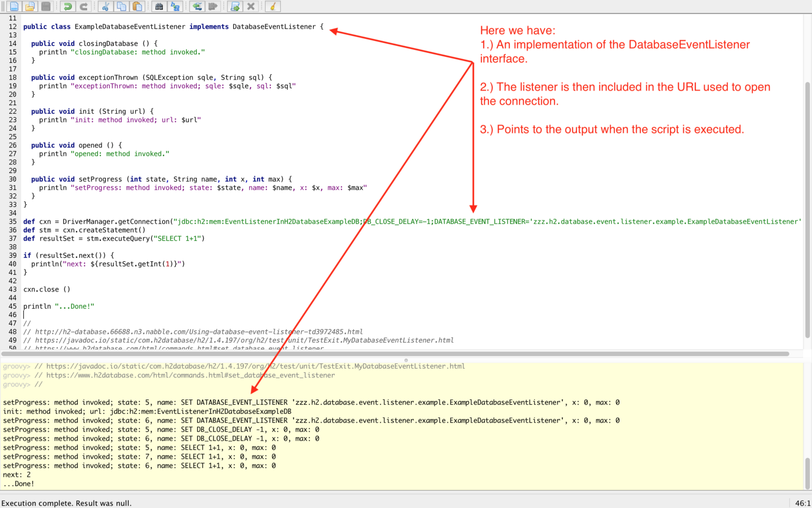Go to the next script in history

pos(213,6)
